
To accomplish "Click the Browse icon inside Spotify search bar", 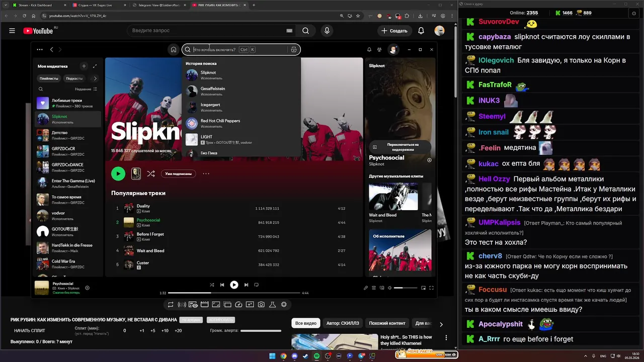I will click(x=294, y=49).
